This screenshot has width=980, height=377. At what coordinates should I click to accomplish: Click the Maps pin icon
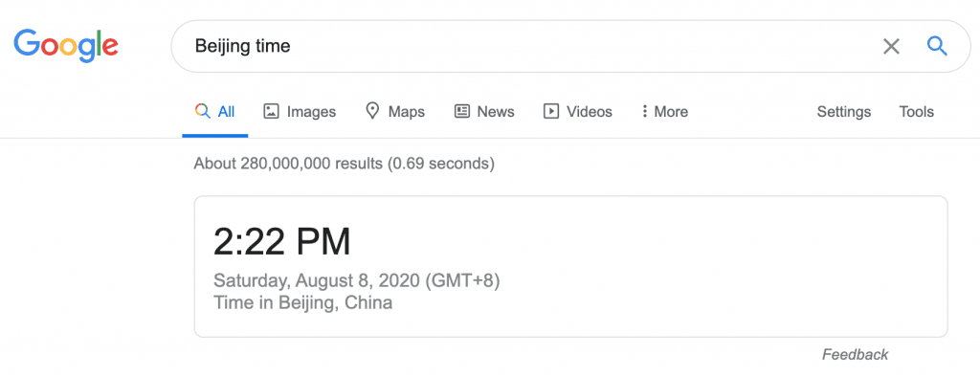[372, 111]
